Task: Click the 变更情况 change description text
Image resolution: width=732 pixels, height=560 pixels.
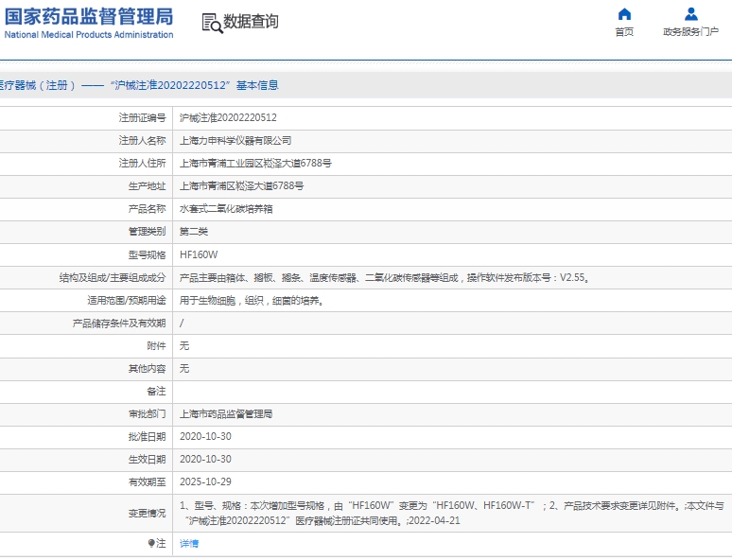Action: click(451, 514)
